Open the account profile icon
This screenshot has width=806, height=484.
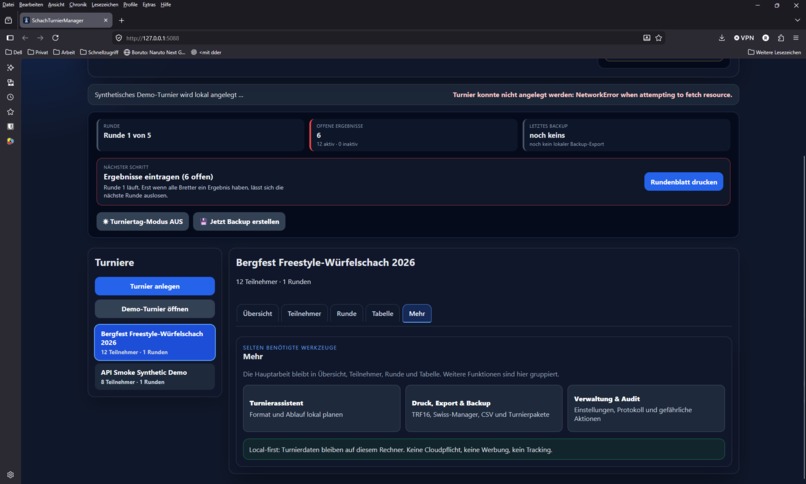[765, 38]
